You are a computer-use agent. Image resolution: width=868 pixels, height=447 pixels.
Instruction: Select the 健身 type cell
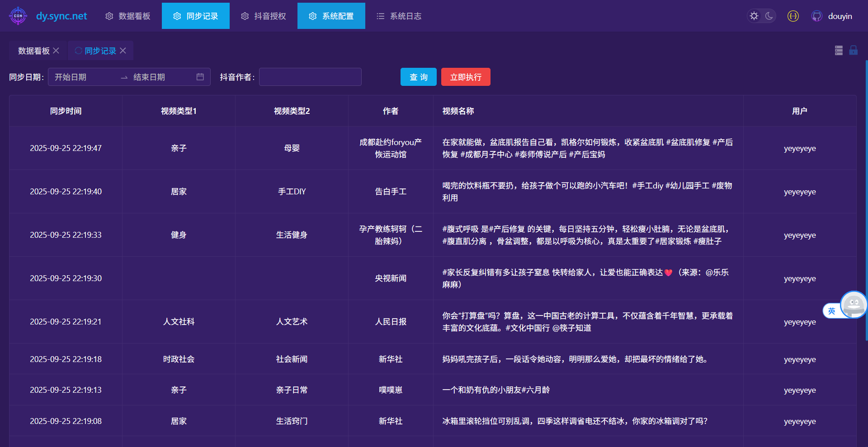pyautogui.click(x=179, y=235)
